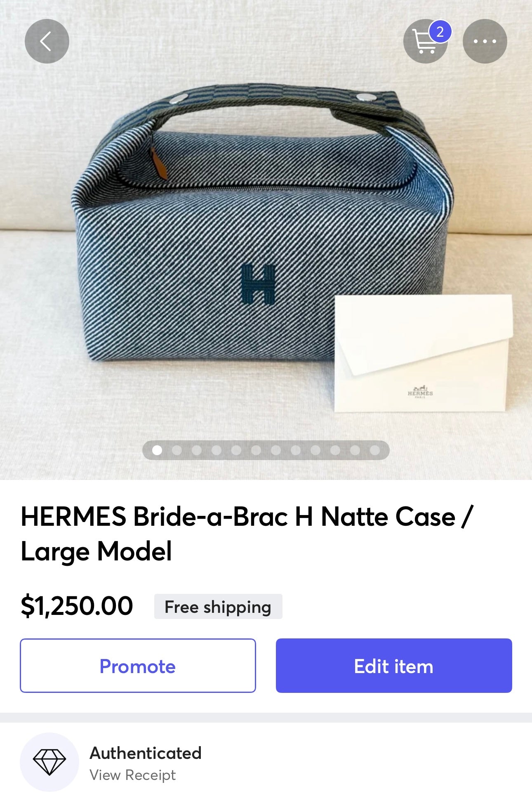Screen dimensions: 532x801
Task: Tap the back arrow icon
Action: tap(47, 41)
